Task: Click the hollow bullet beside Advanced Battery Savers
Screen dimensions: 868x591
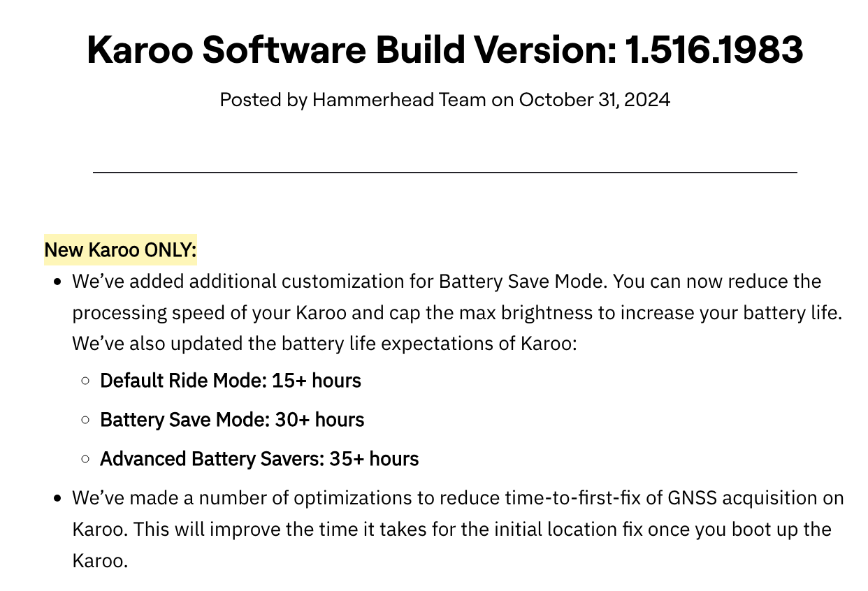Action: (x=85, y=460)
